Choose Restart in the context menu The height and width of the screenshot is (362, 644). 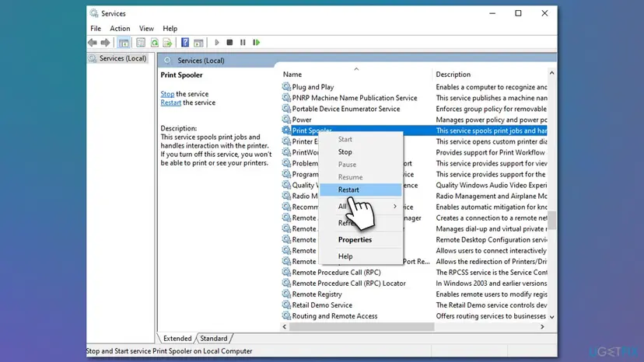pyautogui.click(x=361, y=190)
